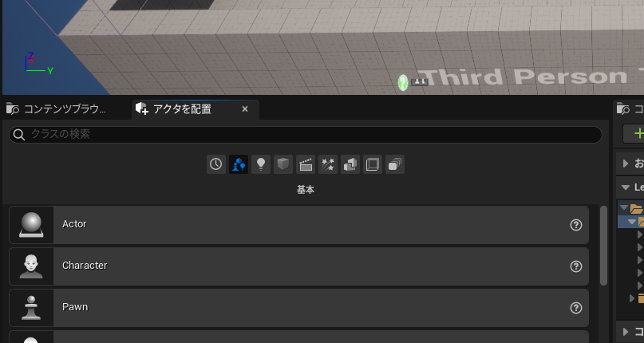
Task: Click the magnifier icon in class search
Action: coord(19,134)
